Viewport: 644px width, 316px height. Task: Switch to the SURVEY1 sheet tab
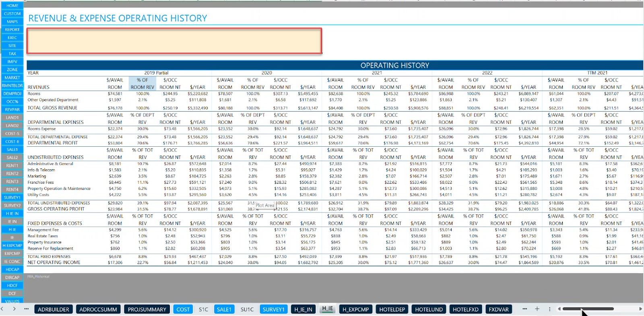coord(274,310)
